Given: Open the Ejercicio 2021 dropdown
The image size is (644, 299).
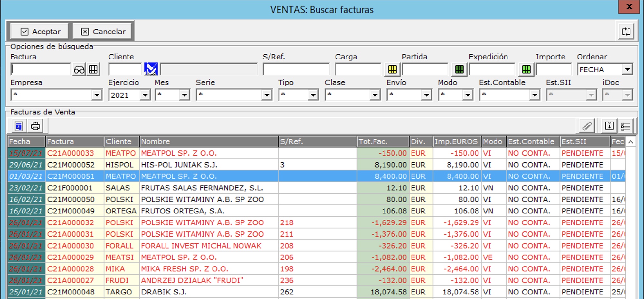Looking at the screenshot, I should pos(145,95).
